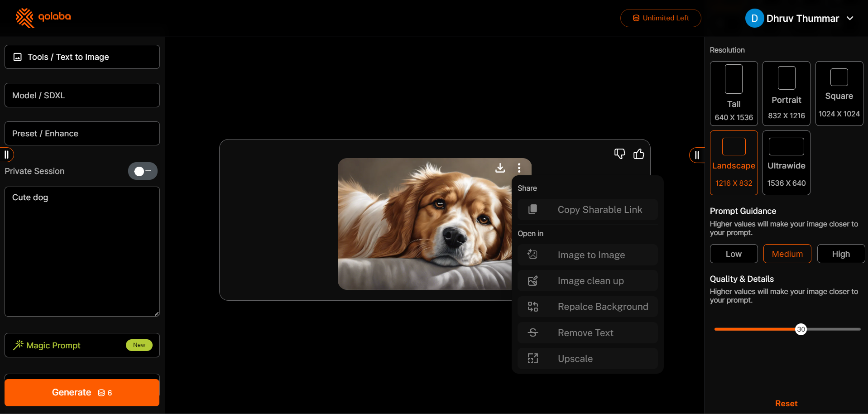
Task: Click the prompt text area with Cute dog
Action: 82,251
